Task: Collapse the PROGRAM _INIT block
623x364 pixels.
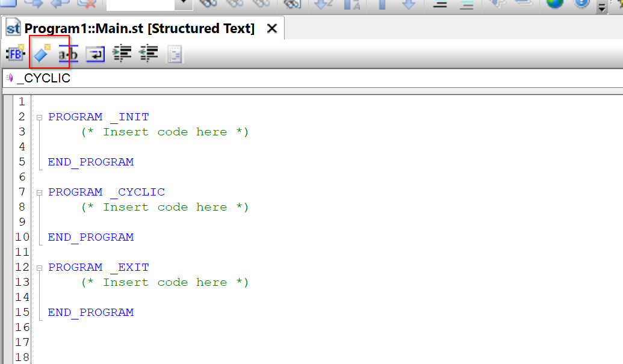Action: point(39,117)
